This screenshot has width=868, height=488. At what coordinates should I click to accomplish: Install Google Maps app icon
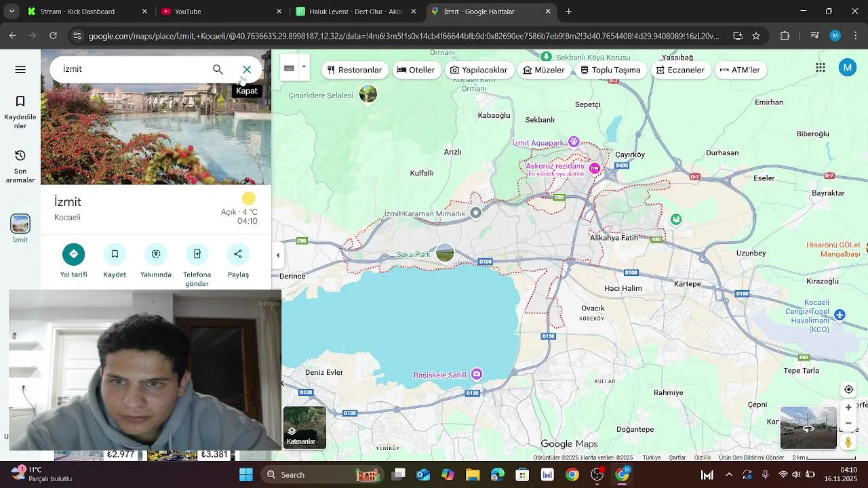tap(738, 36)
